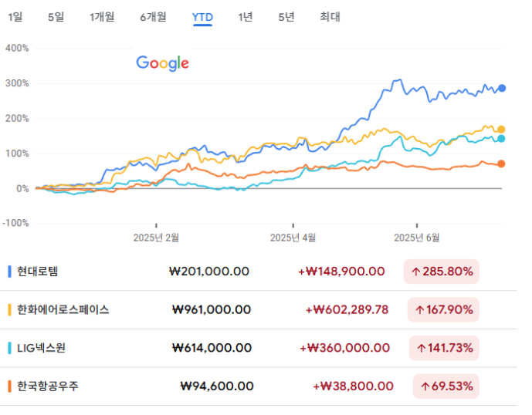Switch to the 5일 range tab
This screenshot has width=532, height=415.
(x=56, y=17)
